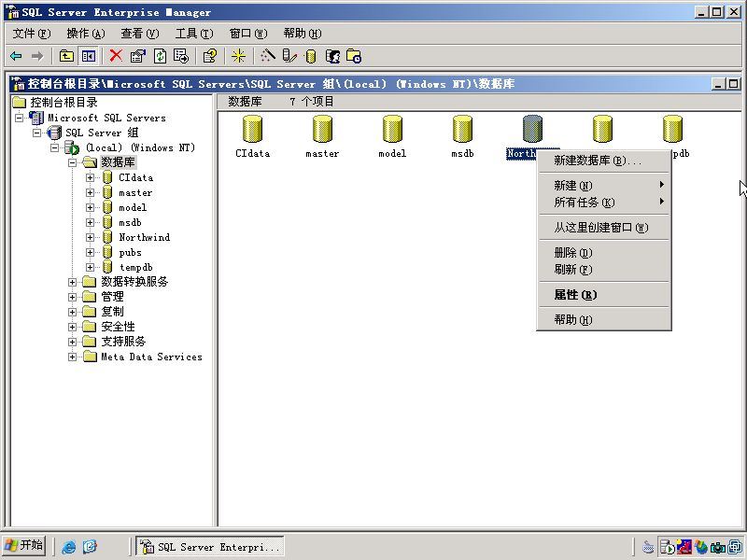Open the menu bar Help menu 帮助(H)
Viewport: 747px width, 560px height.
303,34
